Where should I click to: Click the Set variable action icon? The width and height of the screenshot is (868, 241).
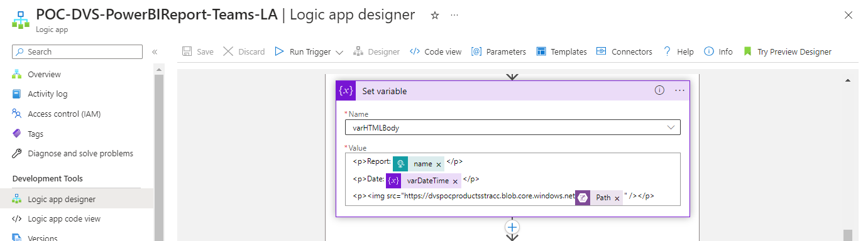click(x=346, y=91)
